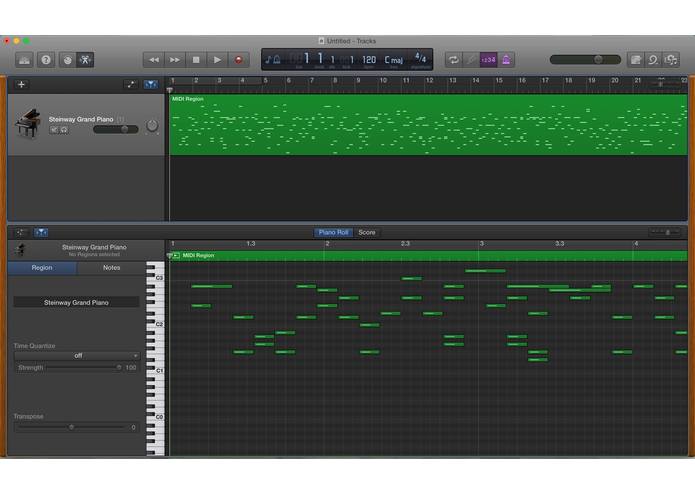The width and height of the screenshot is (695, 494).
Task: Select the Steinway Grand Piano track name
Action: 81,119
